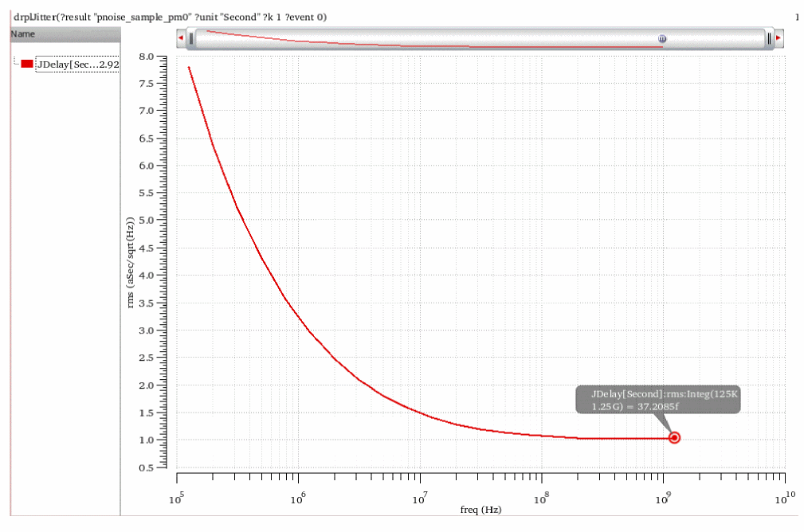Click the drplJitter plot title text

170,17
